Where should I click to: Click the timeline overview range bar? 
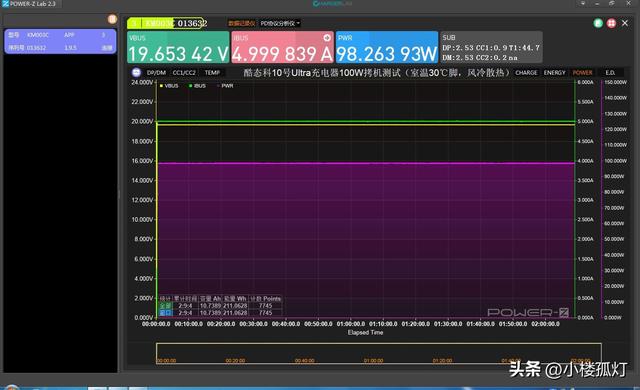point(378,353)
